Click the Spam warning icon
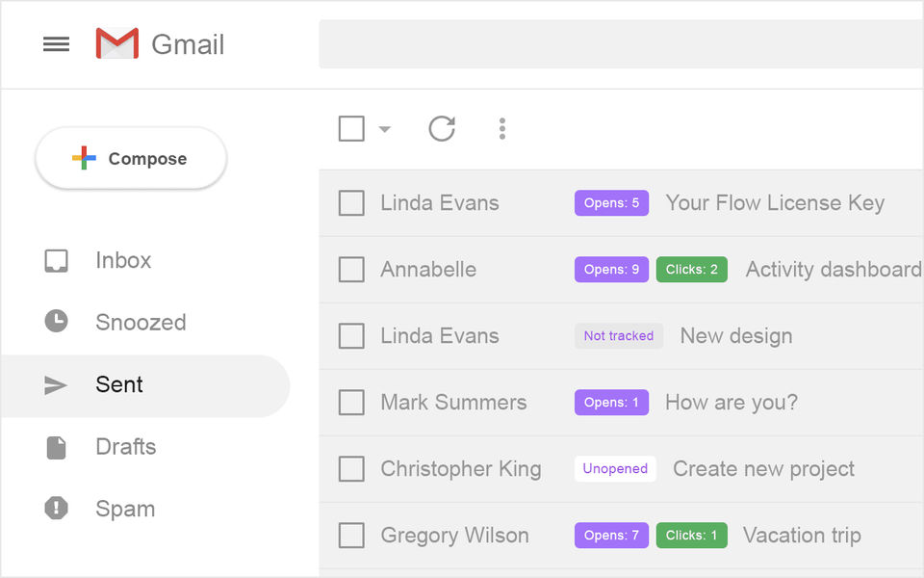The height and width of the screenshot is (578, 924). 57,509
